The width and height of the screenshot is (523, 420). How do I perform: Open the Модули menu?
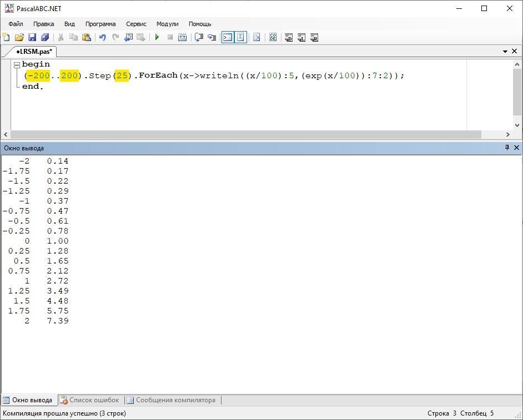[168, 24]
